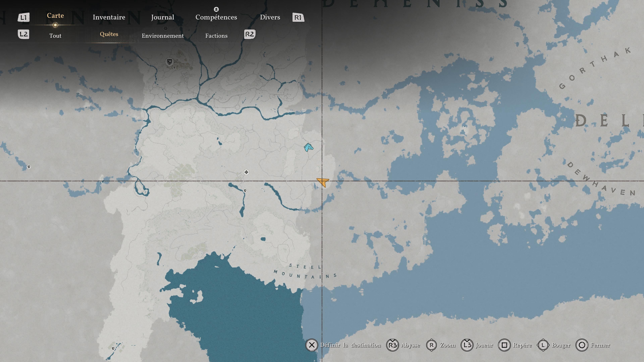Switch to the Inventaire tab

coord(109,17)
